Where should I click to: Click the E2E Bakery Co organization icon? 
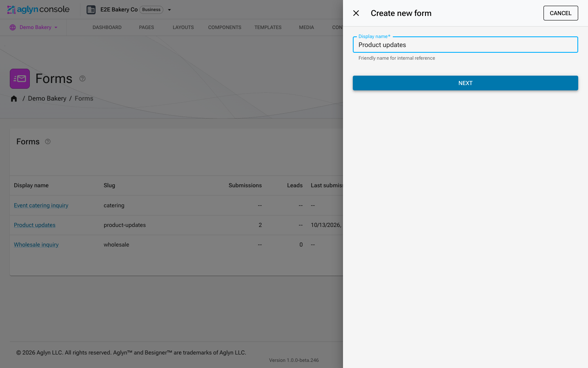[x=91, y=10]
